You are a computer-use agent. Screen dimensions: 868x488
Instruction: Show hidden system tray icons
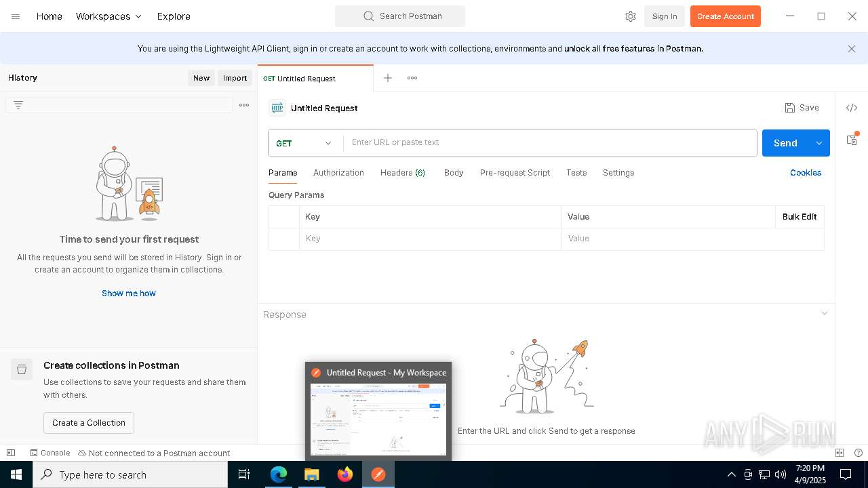click(x=731, y=474)
